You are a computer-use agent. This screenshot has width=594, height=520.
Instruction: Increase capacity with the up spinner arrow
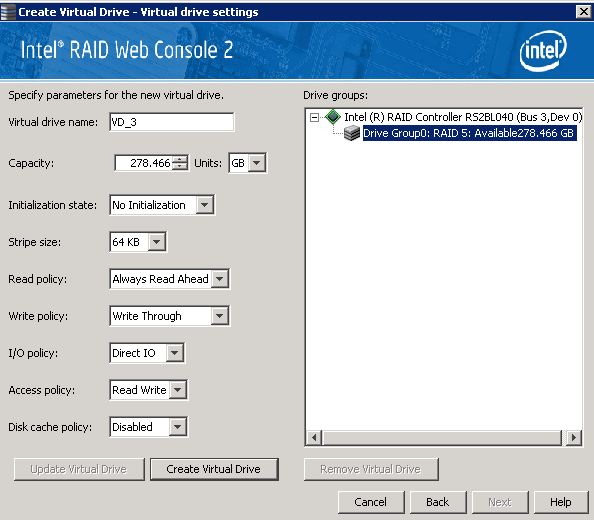(x=180, y=159)
